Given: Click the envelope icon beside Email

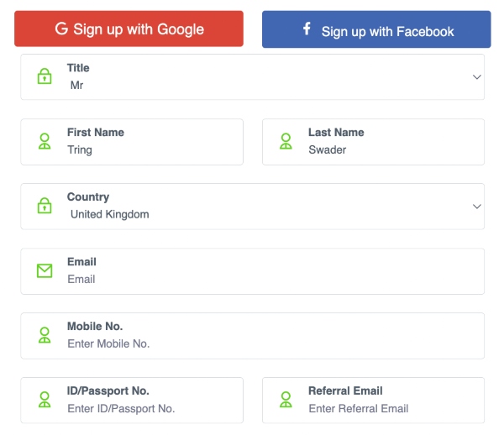Looking at the screenshot, I should point(45,271).
